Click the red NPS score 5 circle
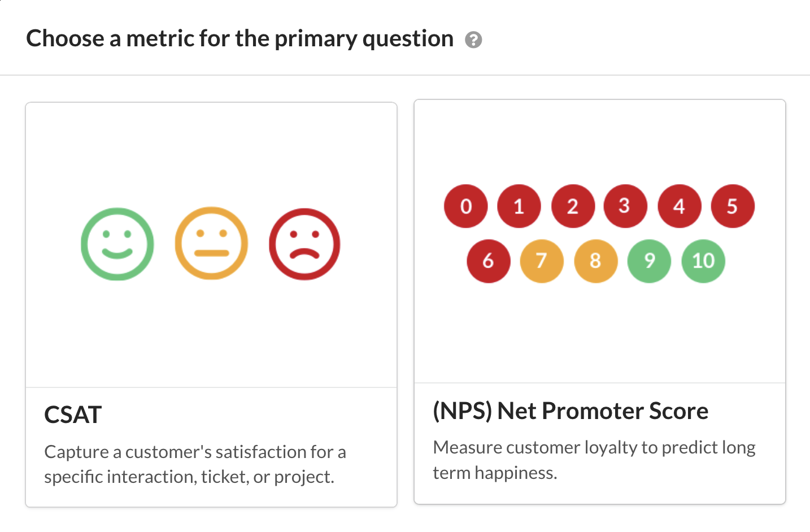The width and height of the screenshot is (810, 532). click(733, 206)
